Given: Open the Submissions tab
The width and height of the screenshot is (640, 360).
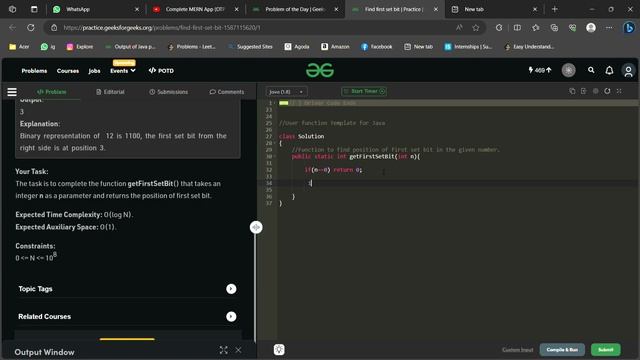Looking at the screenshot, I should click(169, 92).
